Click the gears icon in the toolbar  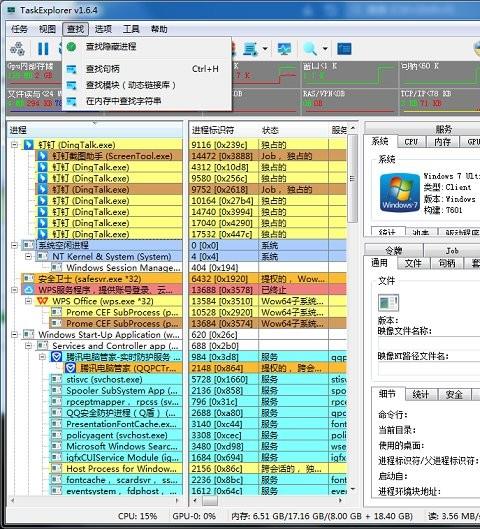[17, 49]
